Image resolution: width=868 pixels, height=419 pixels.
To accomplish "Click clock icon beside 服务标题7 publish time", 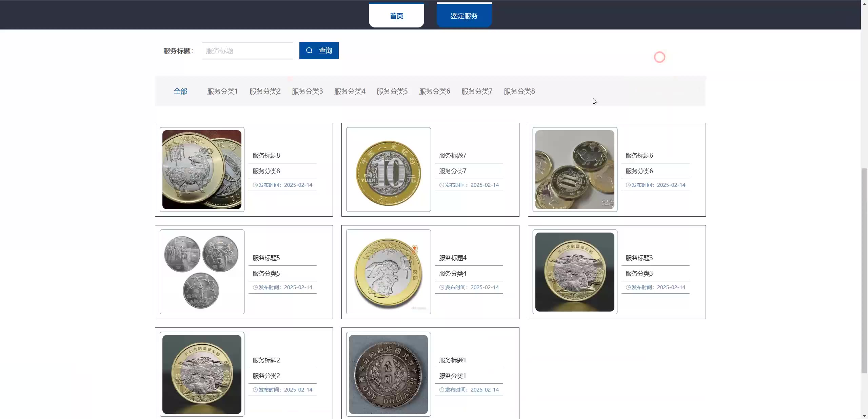I will (x=442, y=185).
